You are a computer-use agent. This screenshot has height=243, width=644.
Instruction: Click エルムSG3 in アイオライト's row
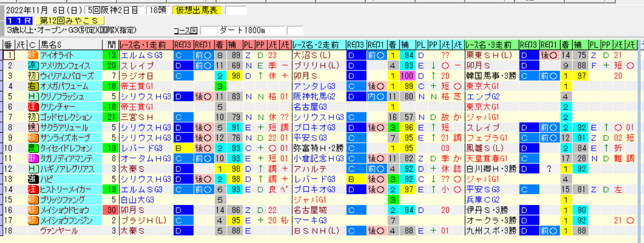(x=145, y=55)
